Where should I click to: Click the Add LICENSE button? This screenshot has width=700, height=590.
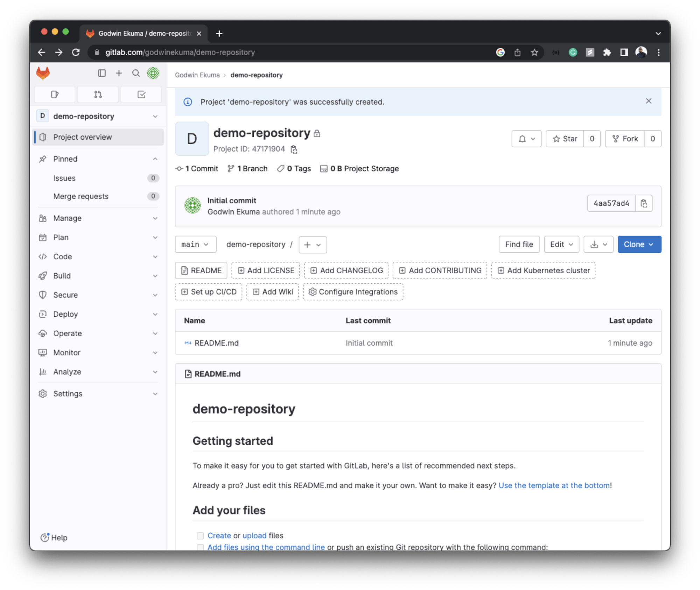click(x=266, y=271)
